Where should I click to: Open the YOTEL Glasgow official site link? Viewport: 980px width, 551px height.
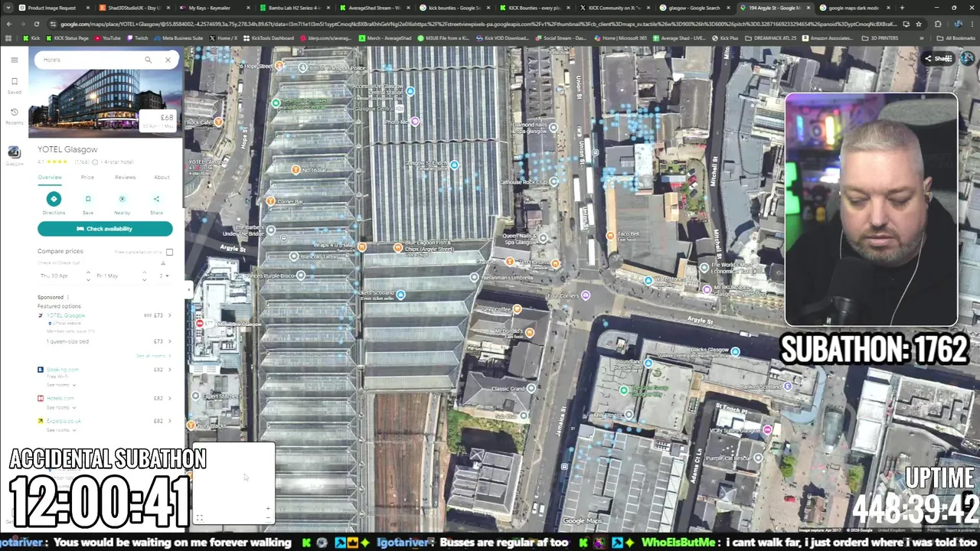[x=66, y=315]
